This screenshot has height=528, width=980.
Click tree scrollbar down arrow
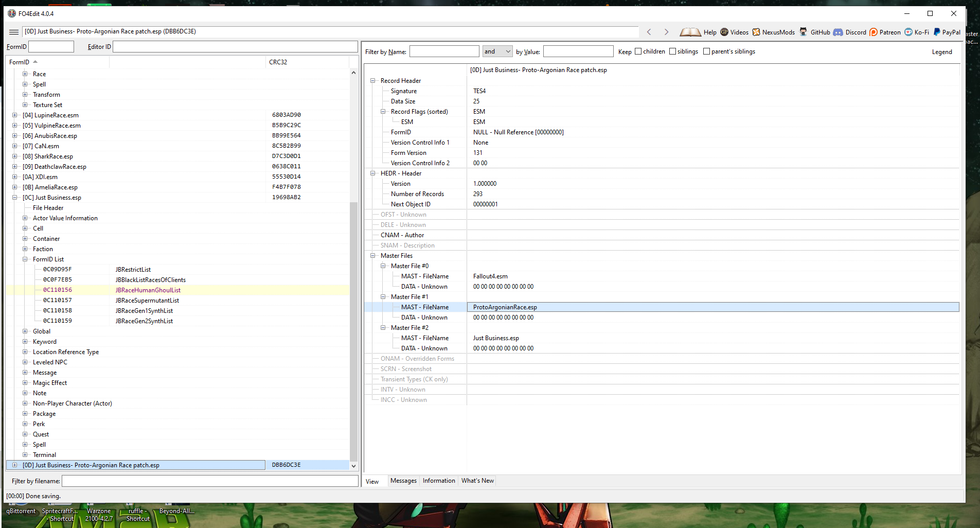(x=353, y=466)
